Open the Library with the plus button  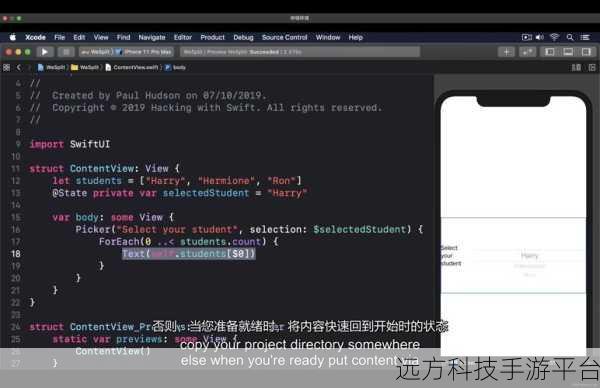click(506, 52)
